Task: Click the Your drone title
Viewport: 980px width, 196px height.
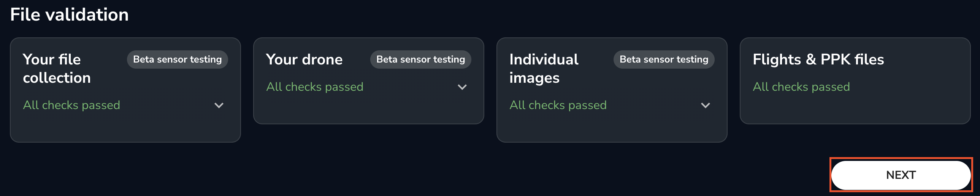Action: pyautogui.click(x=304, y=59)
